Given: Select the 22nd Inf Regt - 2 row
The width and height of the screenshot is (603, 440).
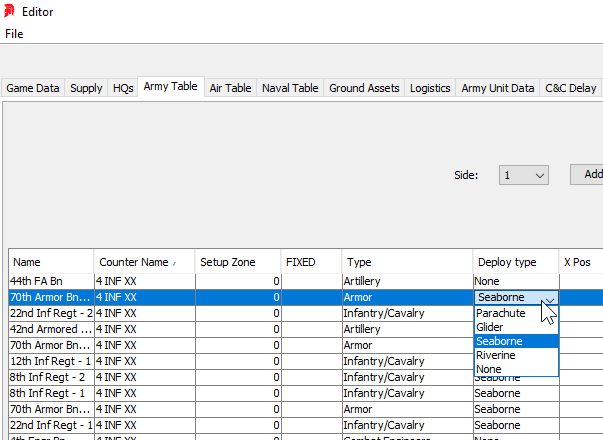Looking at the screenshot, I should click(52, 313).
